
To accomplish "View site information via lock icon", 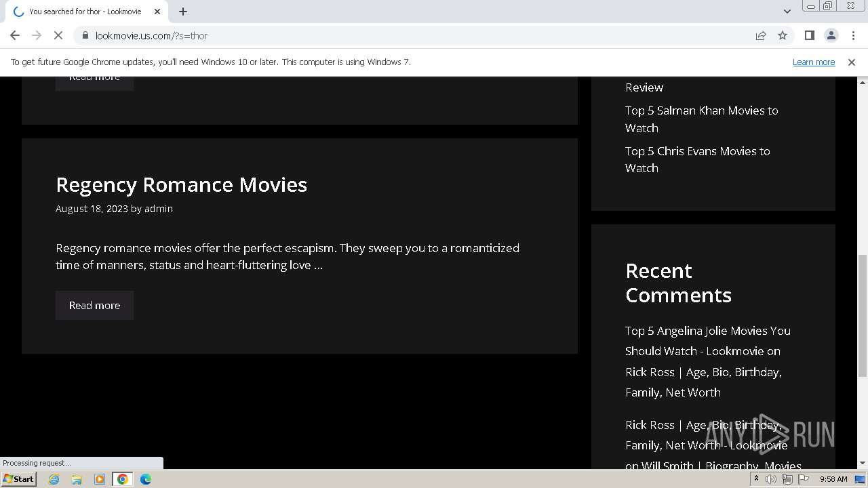I will 85,35.
